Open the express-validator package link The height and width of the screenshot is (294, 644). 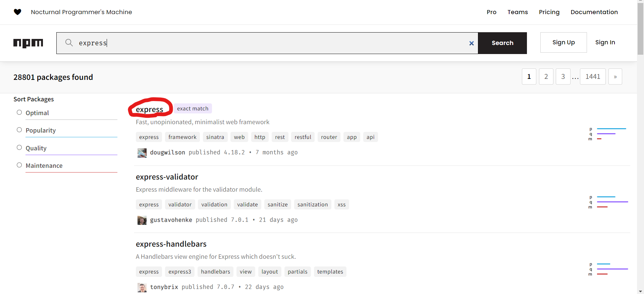(167, 177)
